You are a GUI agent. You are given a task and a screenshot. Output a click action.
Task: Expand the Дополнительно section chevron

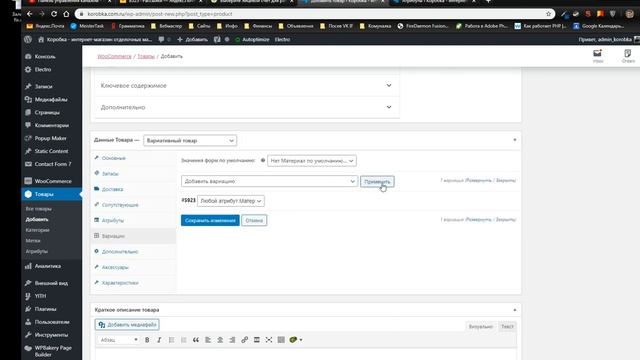click(389, 107)
